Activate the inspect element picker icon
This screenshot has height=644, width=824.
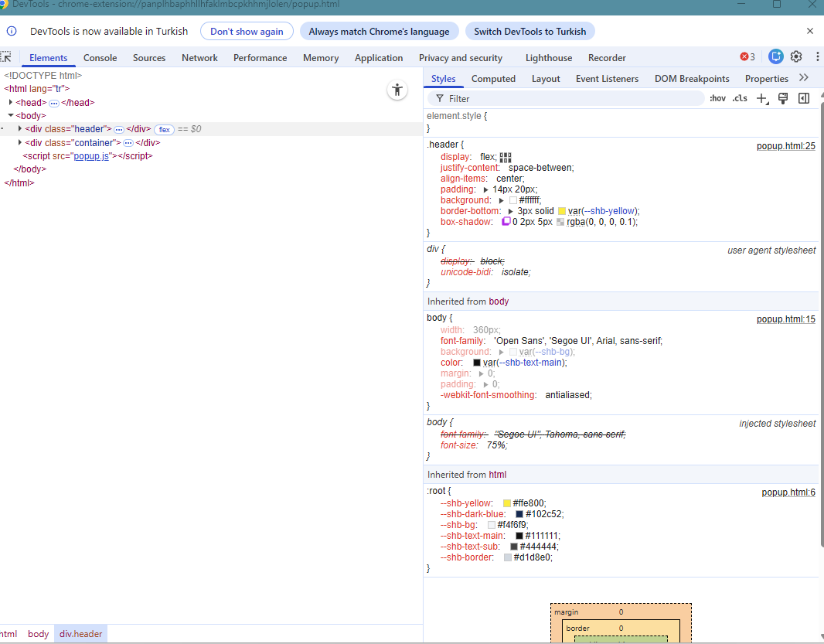[6, 57]
